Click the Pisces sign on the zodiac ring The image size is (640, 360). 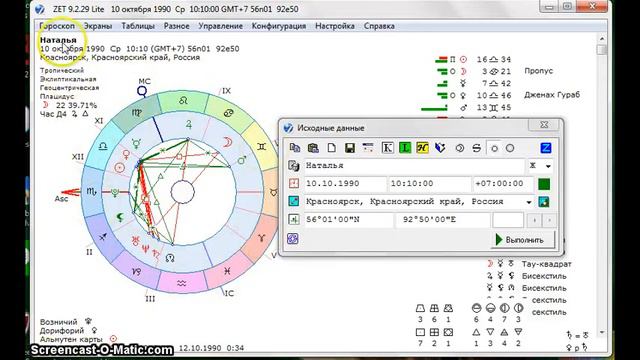(x=227, y=271)
